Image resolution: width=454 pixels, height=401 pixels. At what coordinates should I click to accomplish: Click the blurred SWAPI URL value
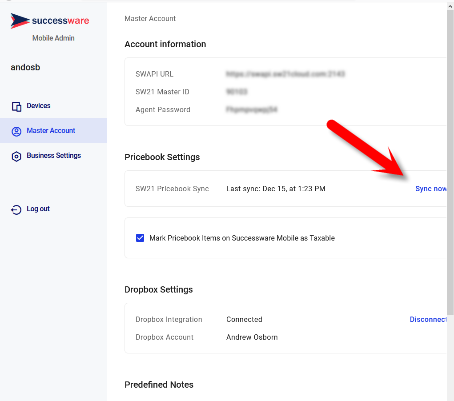point(285,74)
